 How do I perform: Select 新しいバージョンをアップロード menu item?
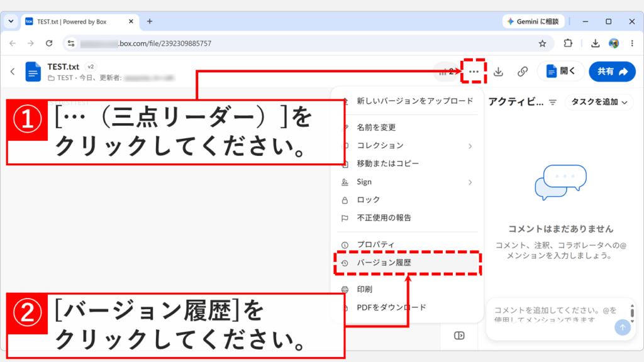click(415, 101)
